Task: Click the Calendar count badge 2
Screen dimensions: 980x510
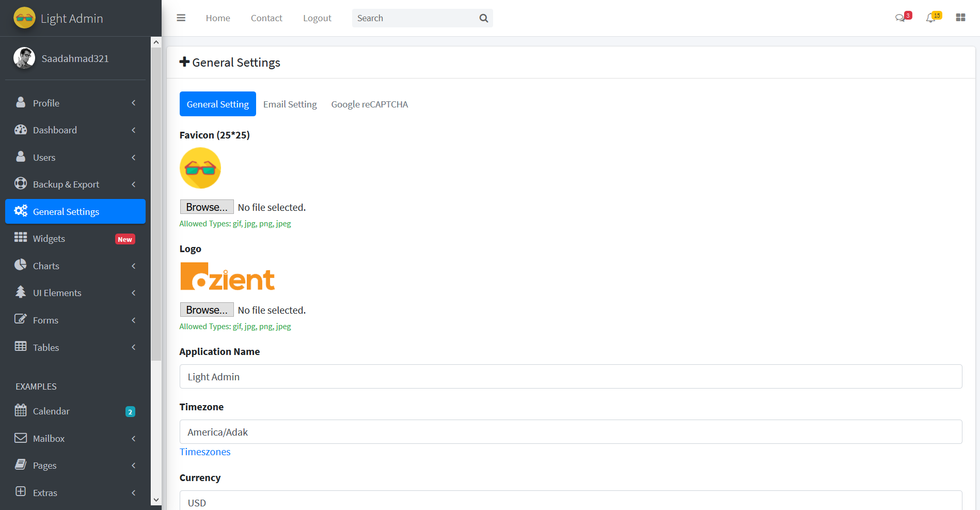Action: click(x=130, y=412)
